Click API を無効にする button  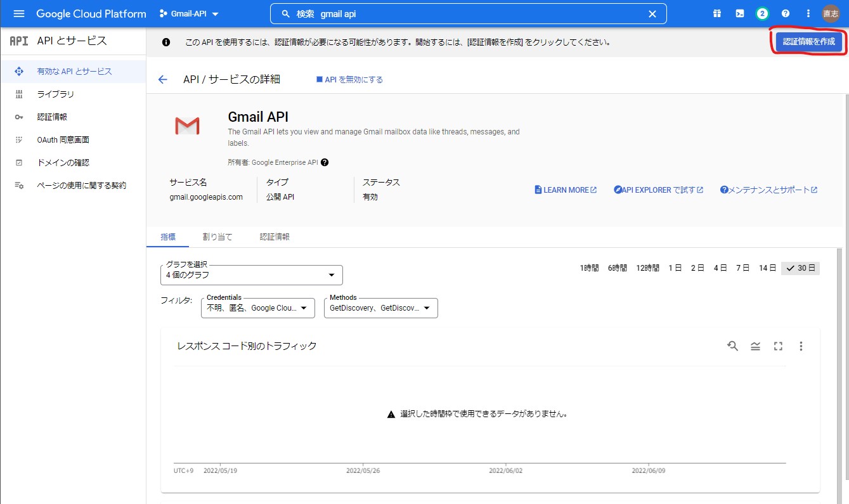tap(349, 79)
